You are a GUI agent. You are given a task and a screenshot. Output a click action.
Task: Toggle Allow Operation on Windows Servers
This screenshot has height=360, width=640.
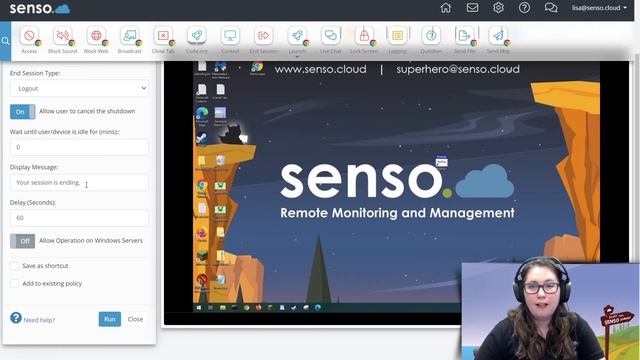coord(22,241)
